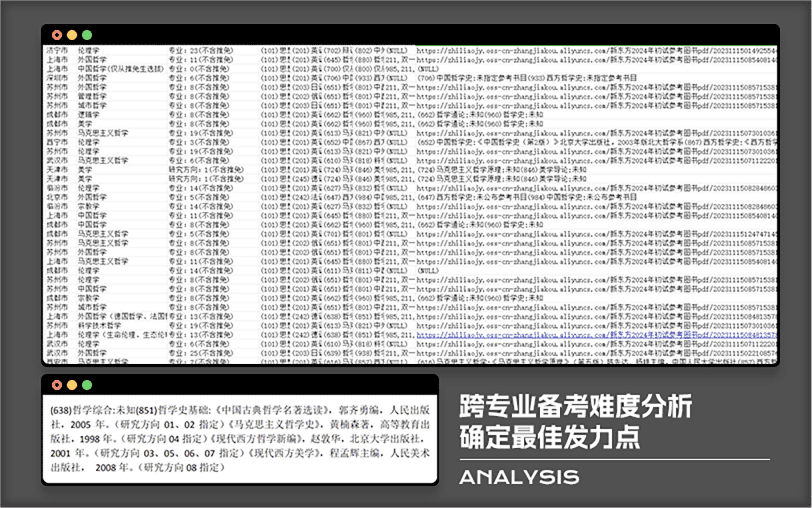Click the reference book paragraph in bottom window
Viewport: 812px width, 508px height.
pyautogui.click(x=238, y=437)
